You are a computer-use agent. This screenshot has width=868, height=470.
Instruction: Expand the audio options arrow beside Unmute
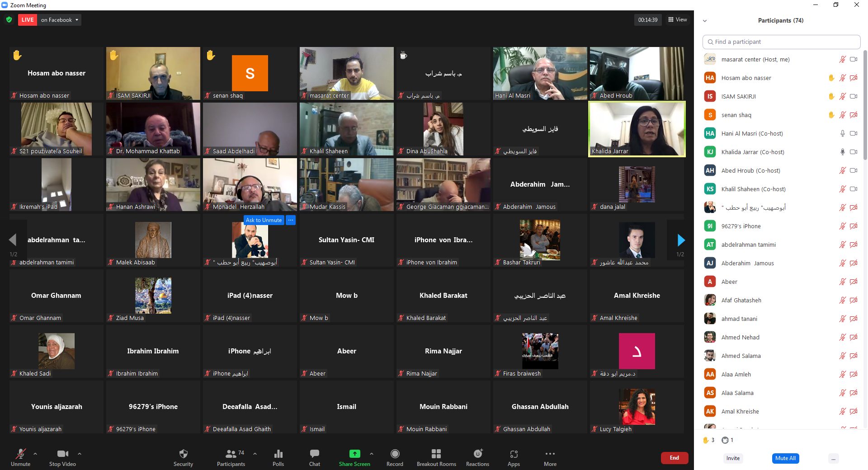tap(35, 453)
